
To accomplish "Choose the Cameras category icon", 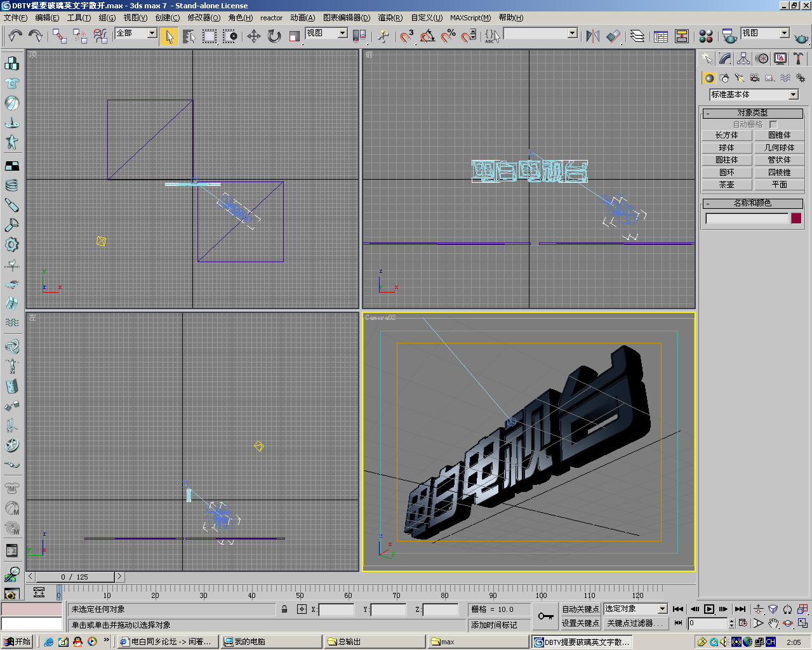I will click(x=754, y=78).
